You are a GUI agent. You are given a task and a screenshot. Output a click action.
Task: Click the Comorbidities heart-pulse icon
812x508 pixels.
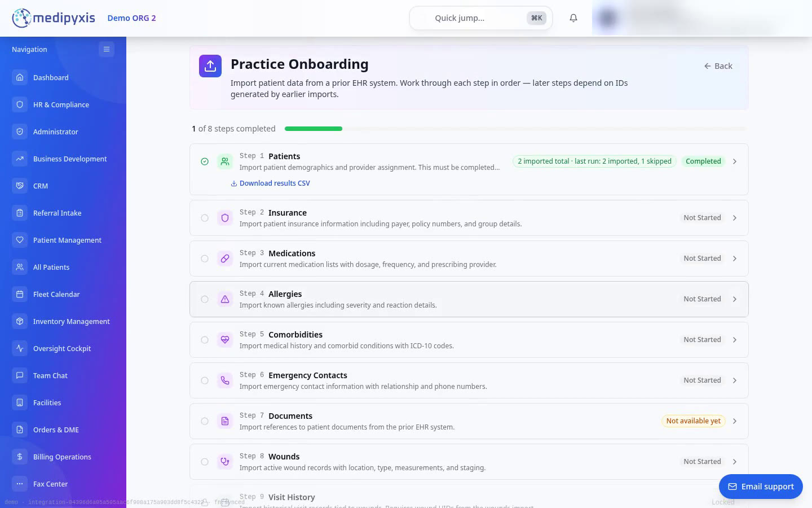(225, 340)
